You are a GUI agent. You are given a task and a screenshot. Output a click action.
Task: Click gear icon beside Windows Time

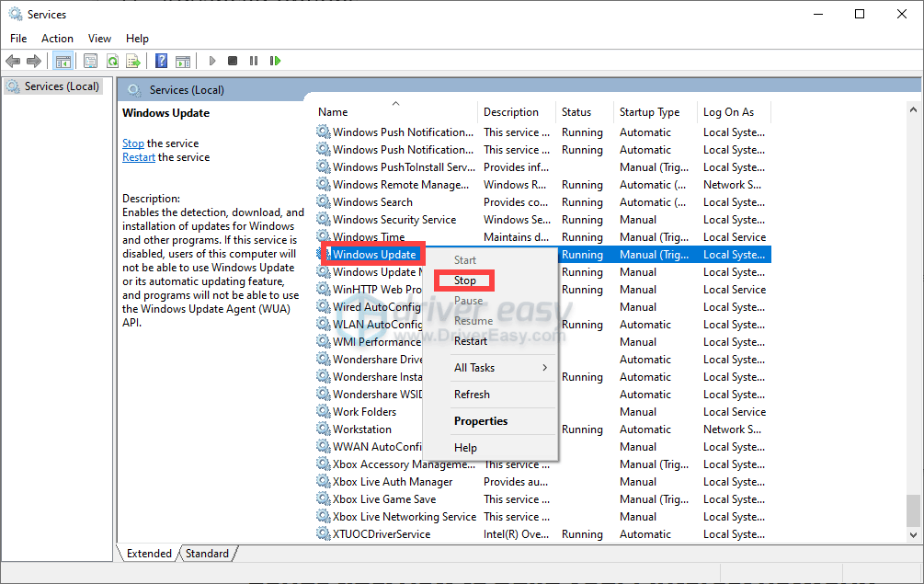[x=323, y=236]
